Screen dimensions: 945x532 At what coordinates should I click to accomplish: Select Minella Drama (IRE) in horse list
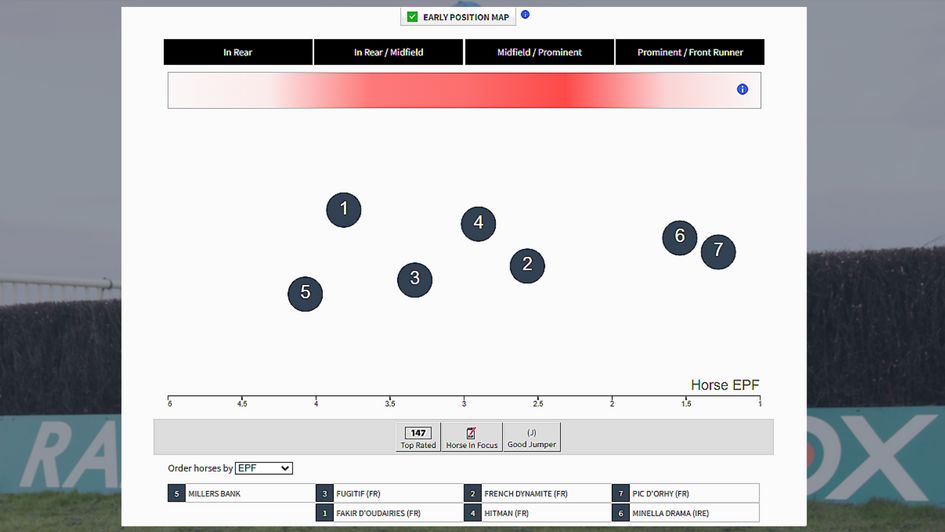point(685,513)
